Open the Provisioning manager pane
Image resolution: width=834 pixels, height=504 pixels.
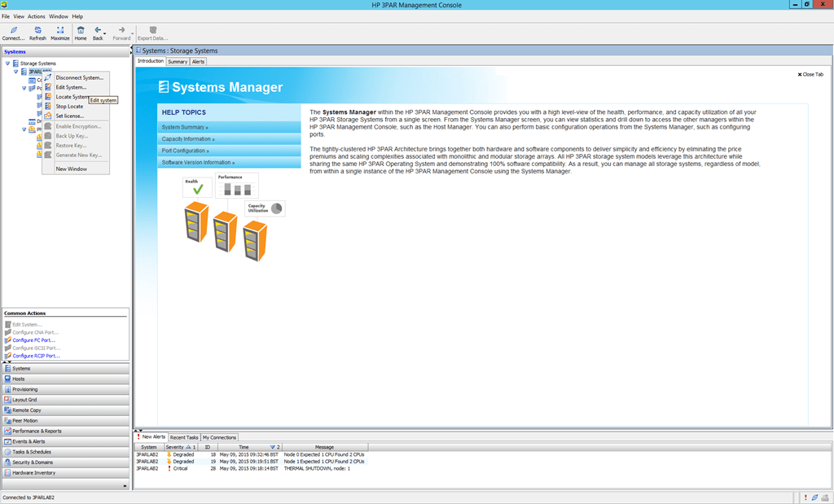click(65, 389)
